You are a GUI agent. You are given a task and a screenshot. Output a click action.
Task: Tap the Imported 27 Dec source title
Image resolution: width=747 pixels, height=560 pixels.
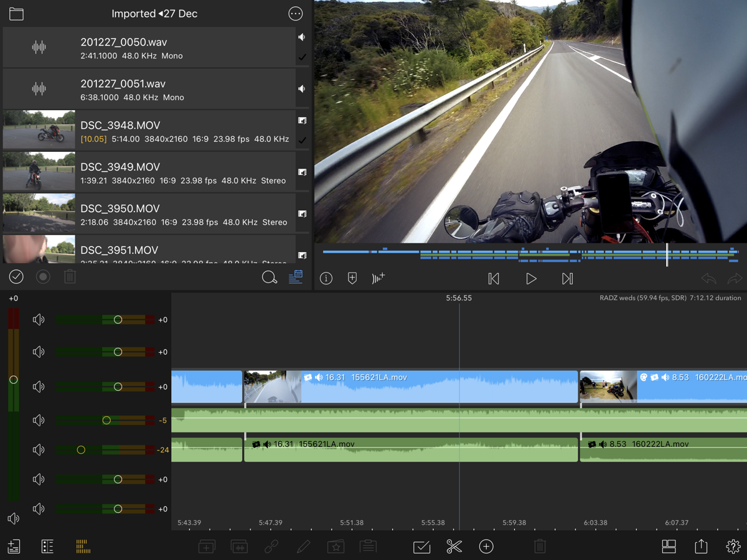(154, 14)
